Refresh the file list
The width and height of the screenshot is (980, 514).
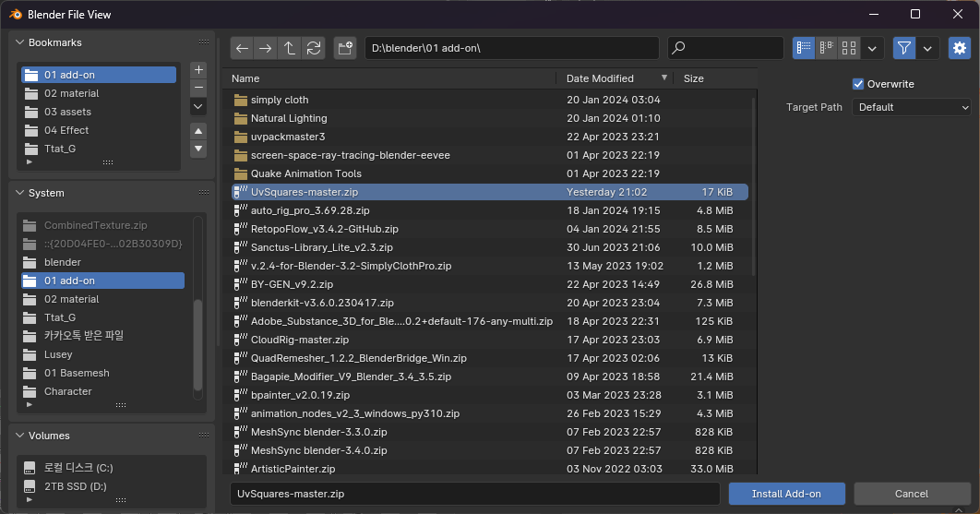point(314,48)
